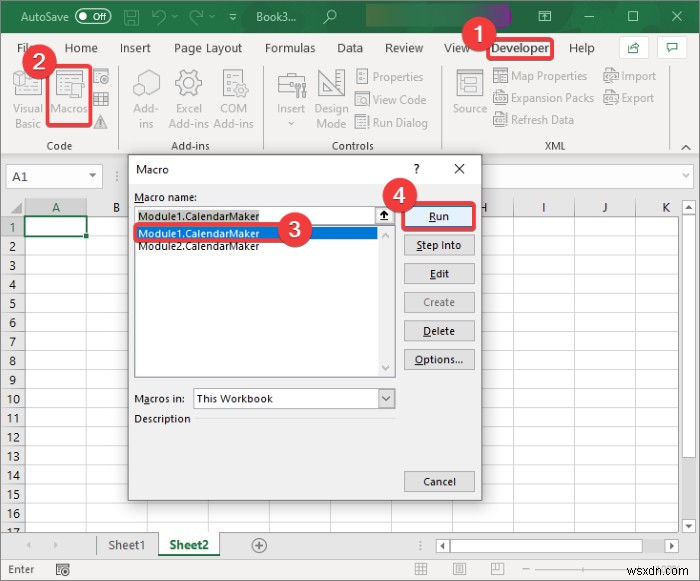This screenshot has width=700, height=581.
Task: Open the Undo history dropdown arrow
Action: (x=175, y=17)
